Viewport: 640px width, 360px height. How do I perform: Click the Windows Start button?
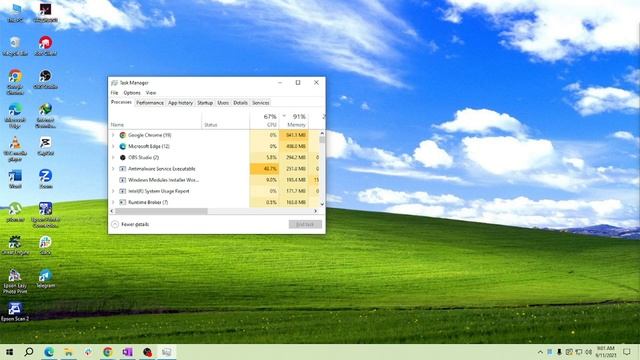(x=9, y=352)
